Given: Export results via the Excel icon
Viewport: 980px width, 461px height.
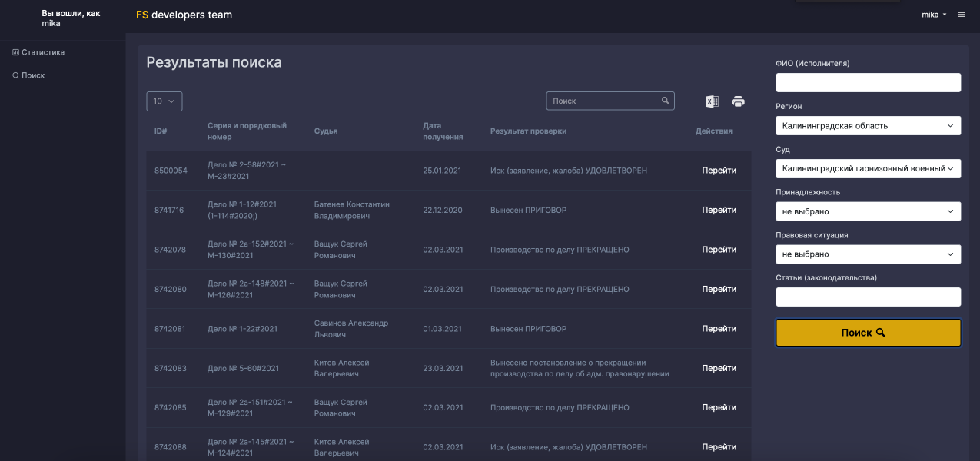Looking at the screenshot, I should 712,101.
